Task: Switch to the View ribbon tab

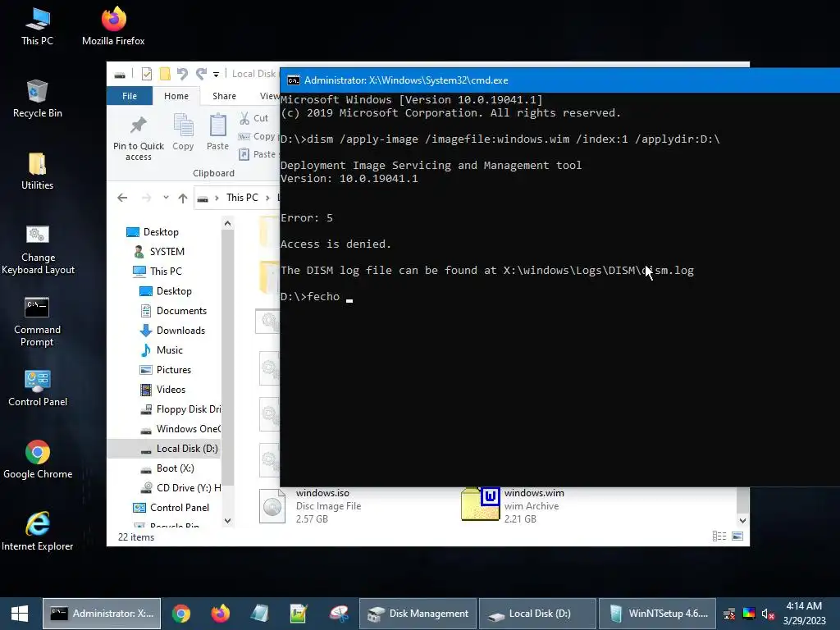Action: 269,96
